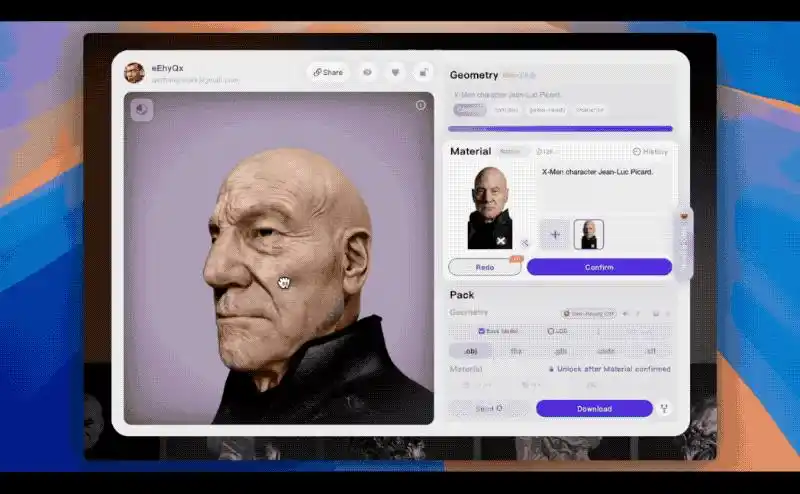Toggle the unlock privacy icon in header

pos(423,72)
